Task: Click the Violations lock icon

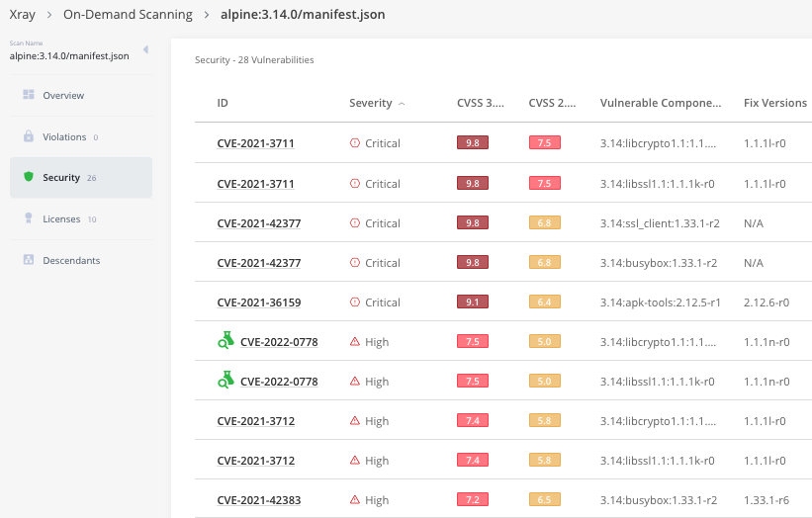Action: click(29, 136)
